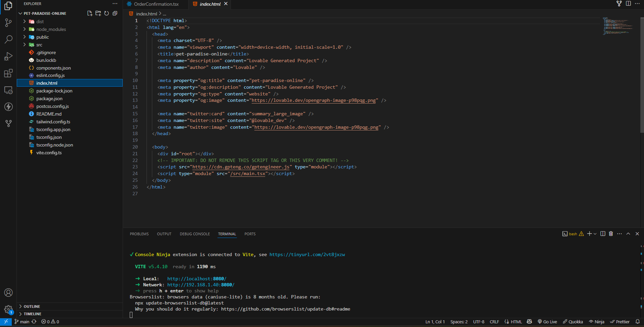Switch to the PROBLEMS panel tab
Viewport: 644px width, 327px height.
[139, 234]
